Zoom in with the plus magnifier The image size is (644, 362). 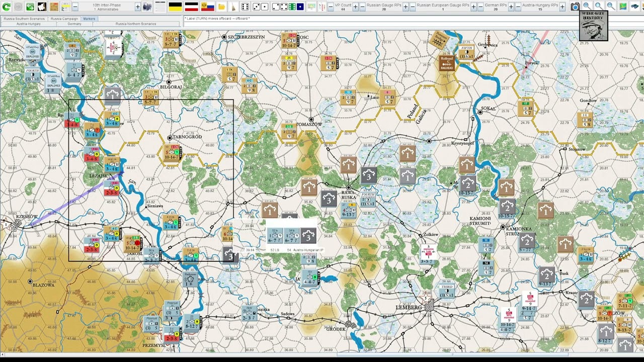(x=587, y=7)
